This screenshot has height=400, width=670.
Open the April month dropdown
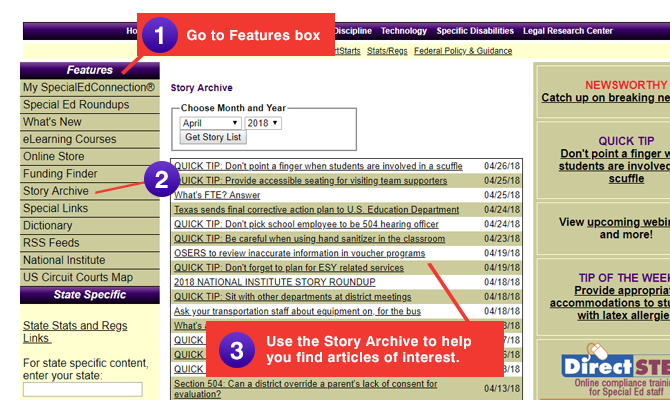coord(210,123)
